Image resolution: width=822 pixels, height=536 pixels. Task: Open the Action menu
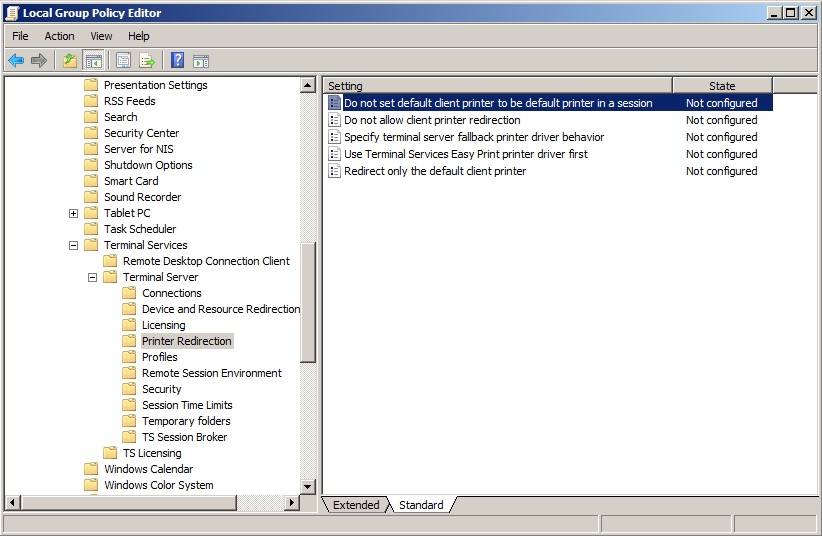[59, 36]
